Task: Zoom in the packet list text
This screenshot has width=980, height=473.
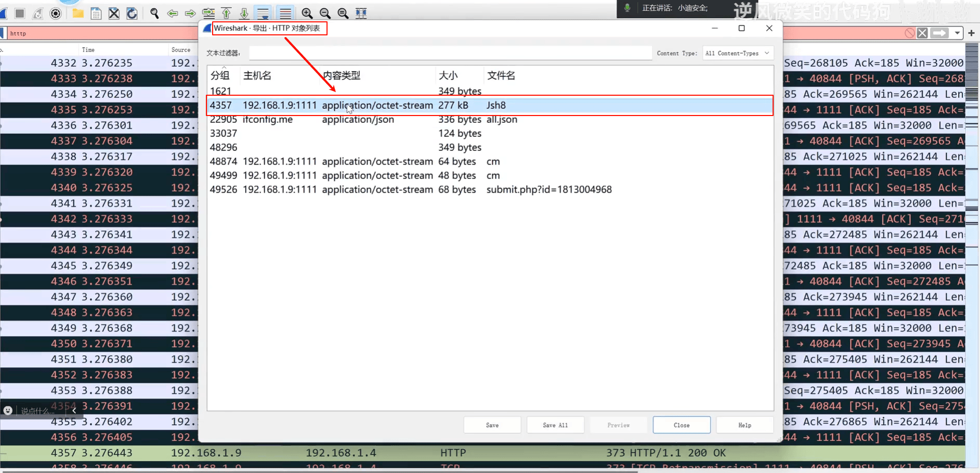Action: (x=307, y=13)
